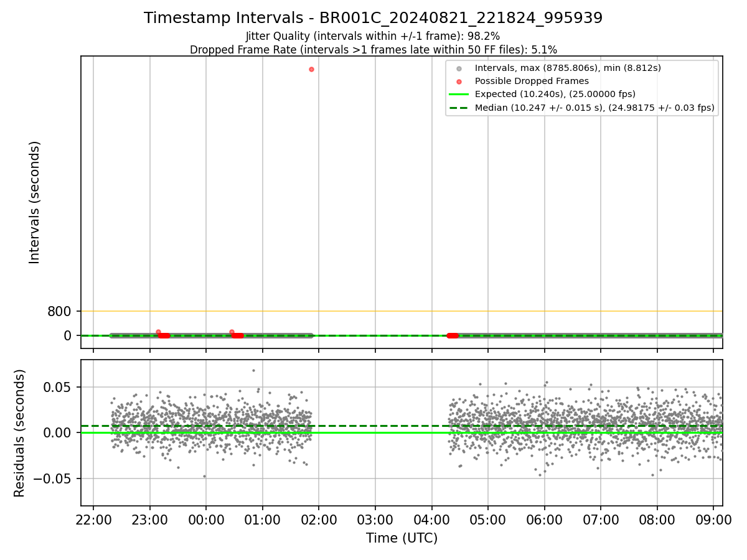Click the 'Residuals (seconds)' y-axis label
The height and width of the screenshot is (560, 747).
point(20,433)
